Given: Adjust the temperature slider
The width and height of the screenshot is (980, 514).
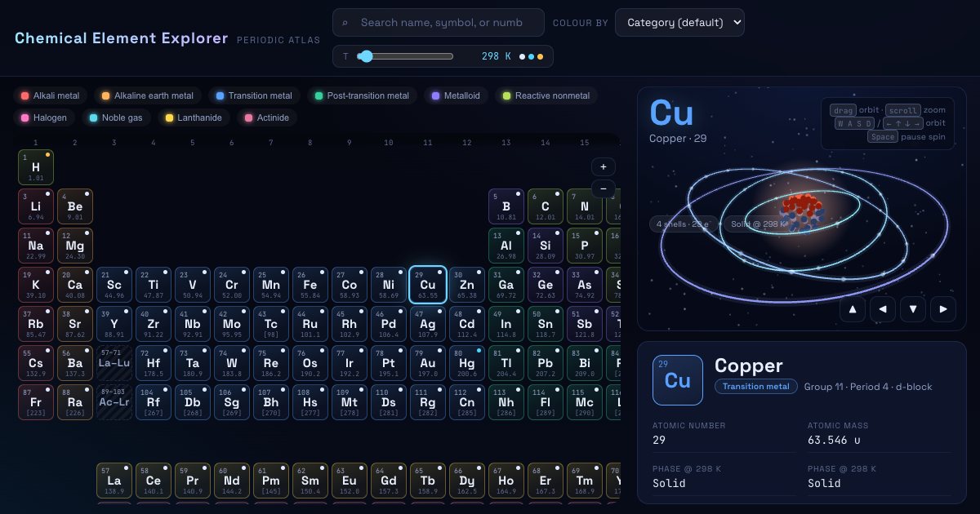Looking at the screenshot, I should point(406,56).
